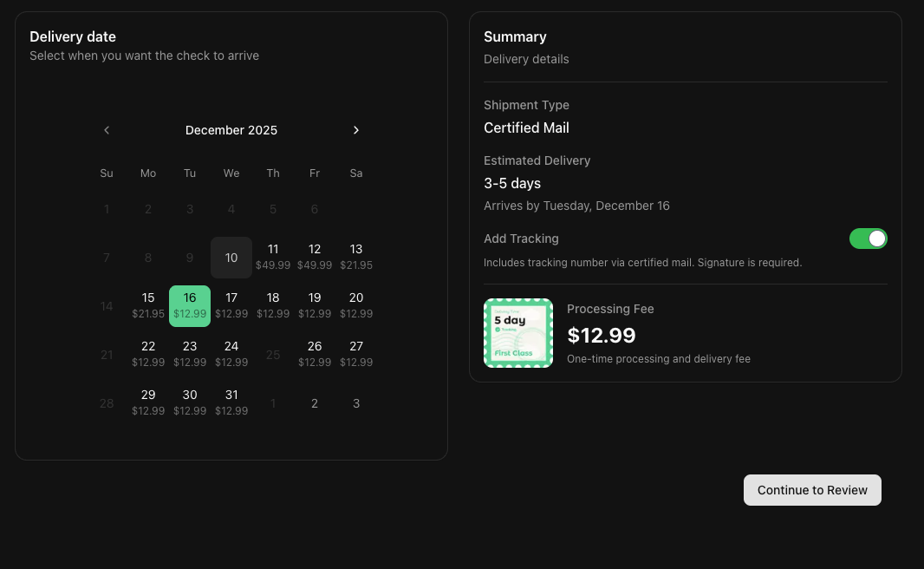Choose December 11 priced at $49.99
Image resolution: width=924 pixels, height=569 pixels.
point(273,257)
